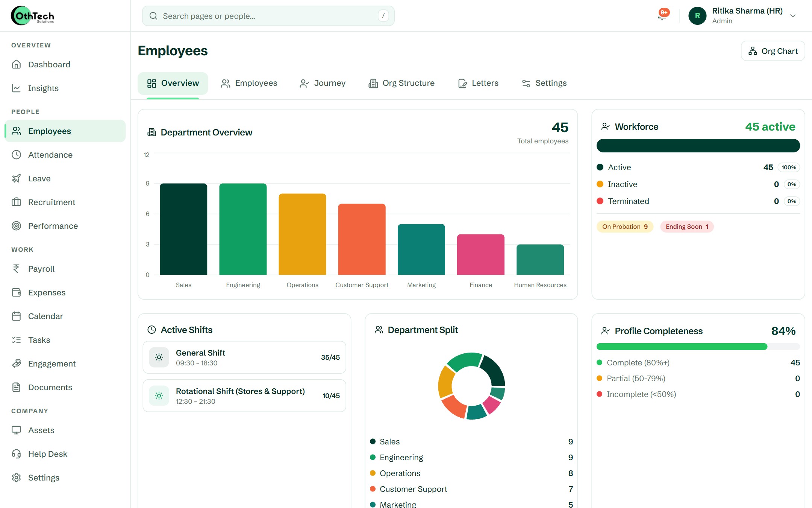
Task: Open the Settings tab under Employees
Action: tap(544, 83)
